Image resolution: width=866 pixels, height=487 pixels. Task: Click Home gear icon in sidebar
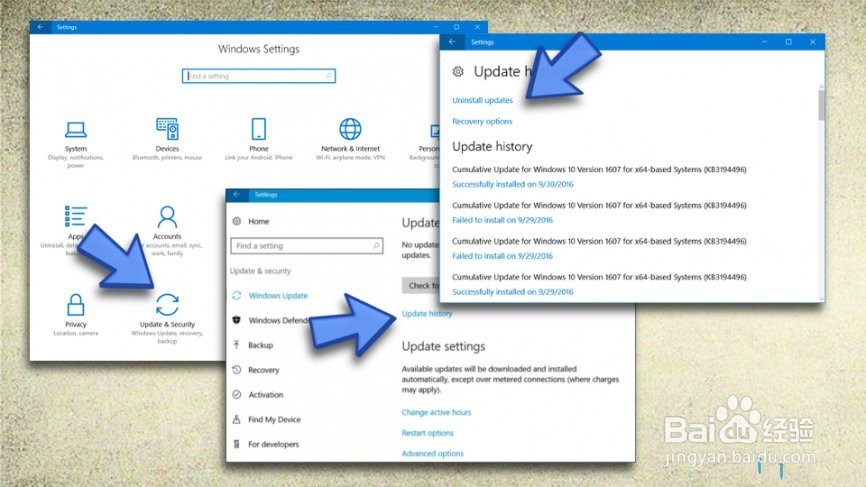click(237, 221)
